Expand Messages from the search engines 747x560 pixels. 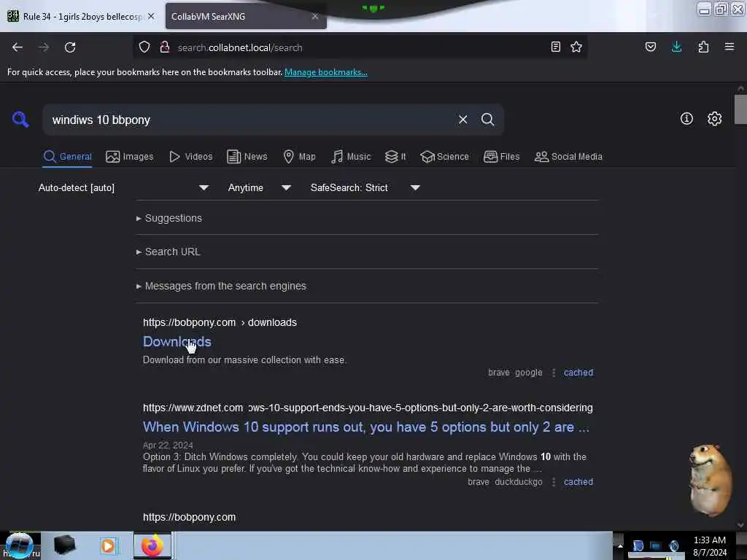pyautogui.click(x=221, y=286)
